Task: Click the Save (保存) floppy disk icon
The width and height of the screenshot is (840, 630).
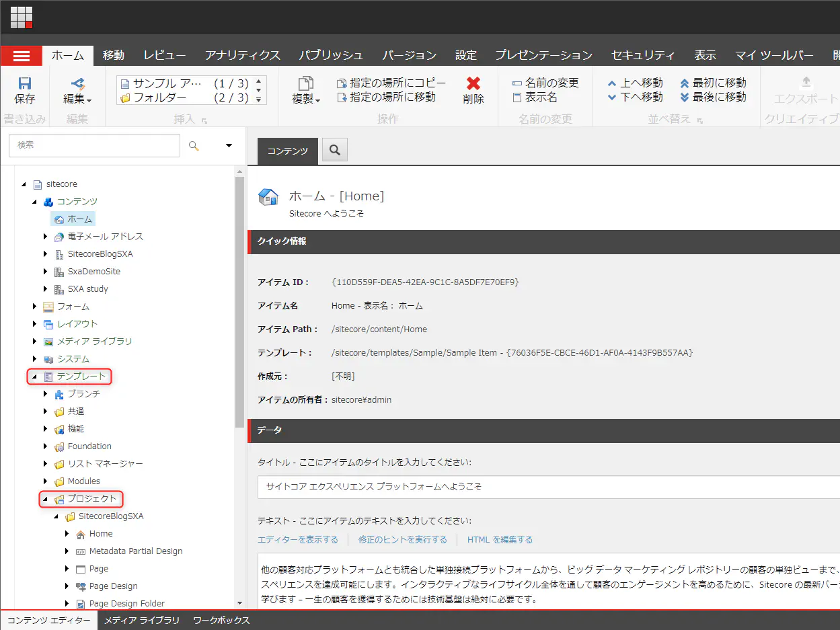Action: coord(25,83)
